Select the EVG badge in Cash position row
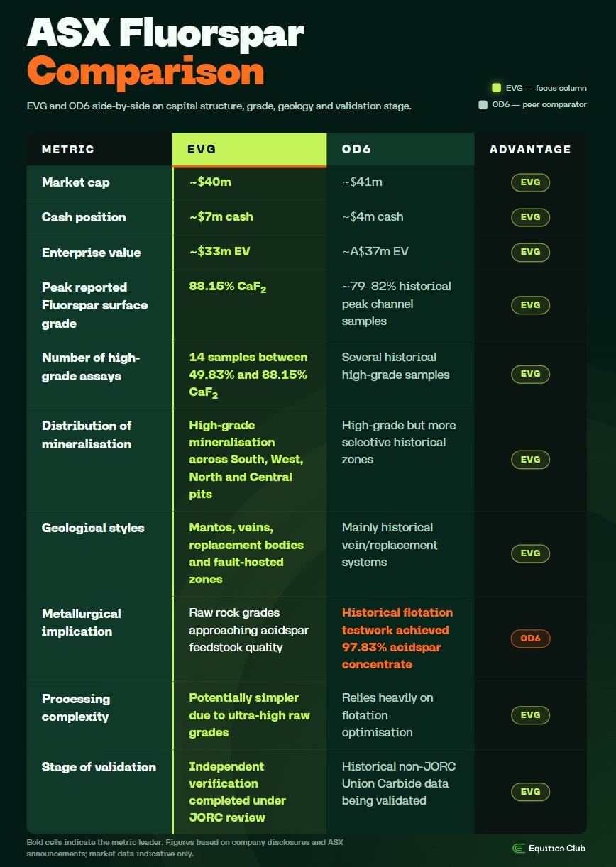616x867 pixels. pos(530,217)
